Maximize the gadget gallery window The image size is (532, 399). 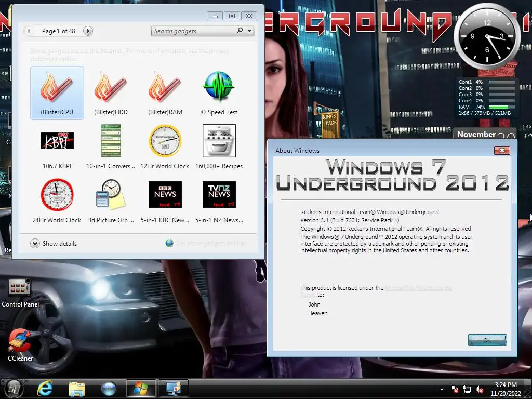pyautogui.click(x=232, y=16)
